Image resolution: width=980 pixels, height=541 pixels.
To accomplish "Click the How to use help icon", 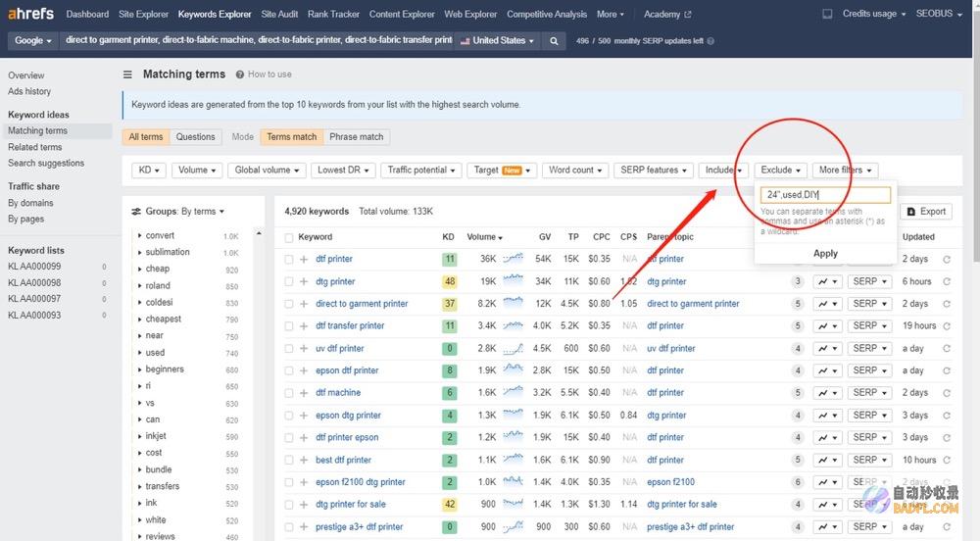I will pyautogui.click(x=239, y=74).
